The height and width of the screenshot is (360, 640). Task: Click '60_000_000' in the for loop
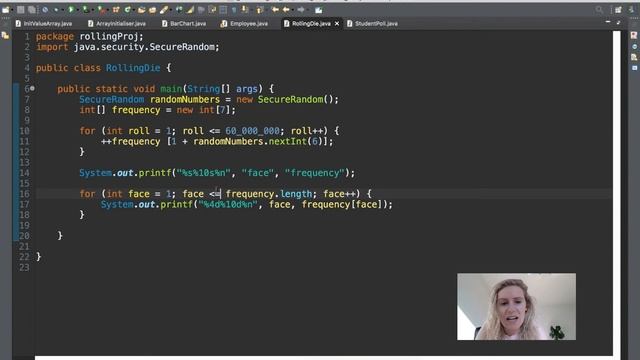(252, 131)
